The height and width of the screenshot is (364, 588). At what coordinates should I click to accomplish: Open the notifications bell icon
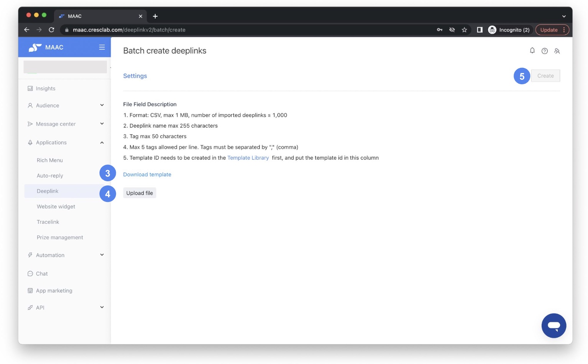tap(532, 51)
